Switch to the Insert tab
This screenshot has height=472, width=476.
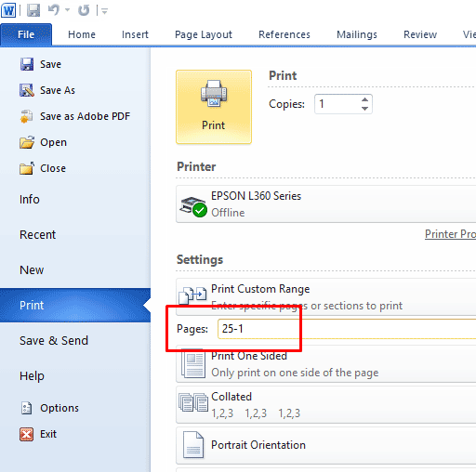click(135, 34)
